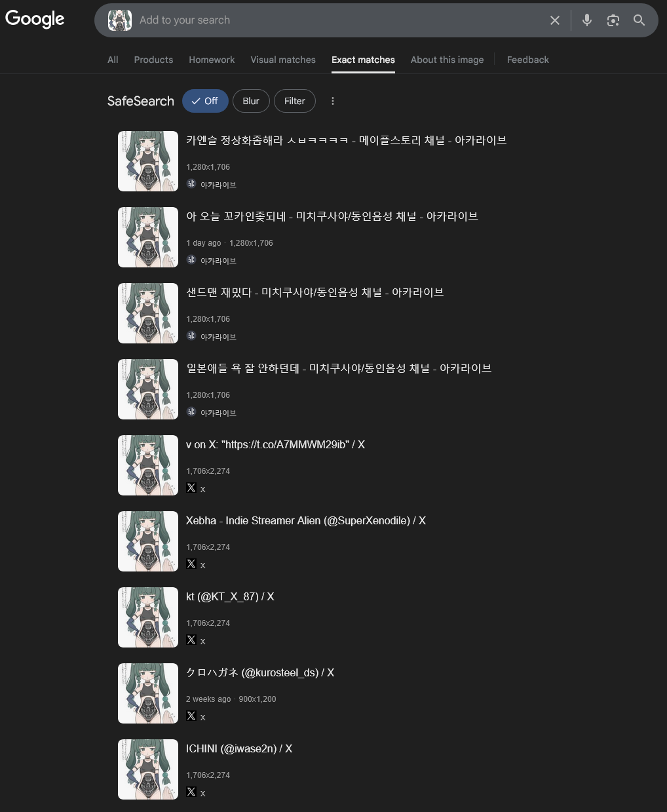Open Google Lens camera search icon
This screenshot has width=667, height=812.
coord(613,20)
